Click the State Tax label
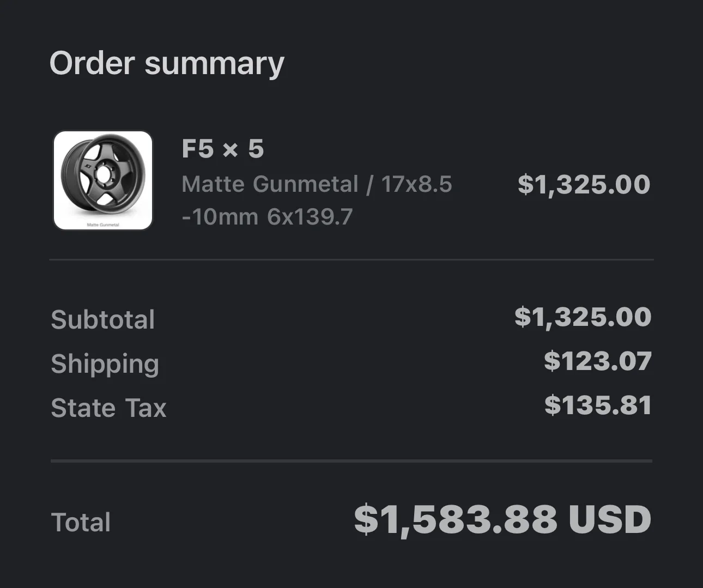Image resolution: width=703 pixels, height=588 pixels. (108, 408)
